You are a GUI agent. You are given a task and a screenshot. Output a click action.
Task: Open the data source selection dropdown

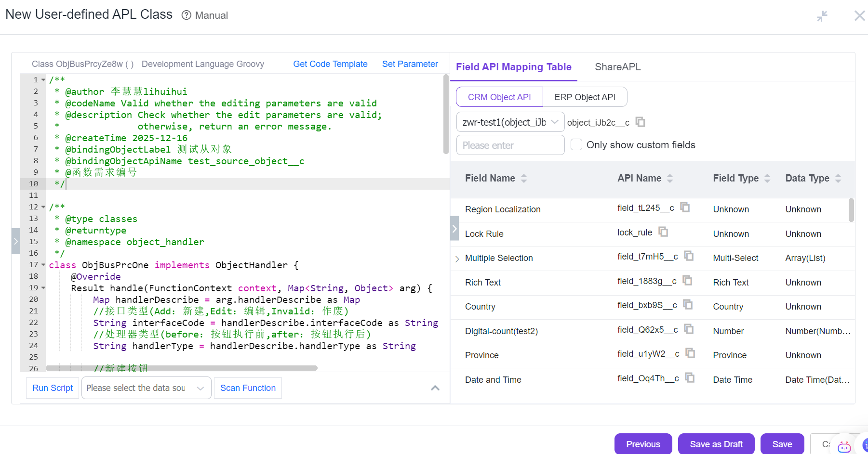pyautogui.click(x=146, y=388)
